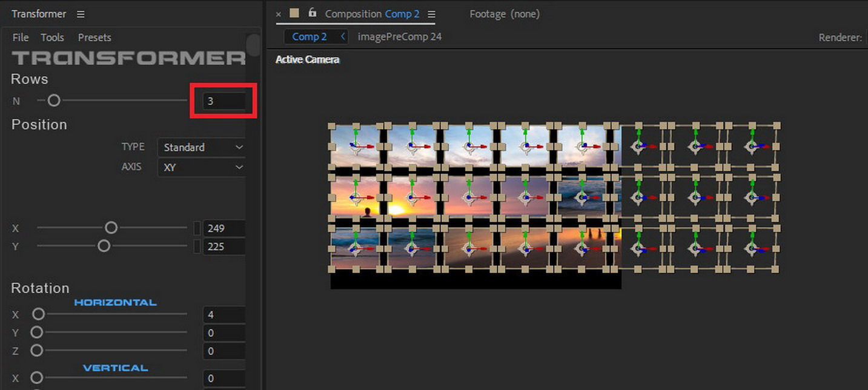Click the Position X value field 249
This screenshot has width=868, height=390.
click(224, 228)
